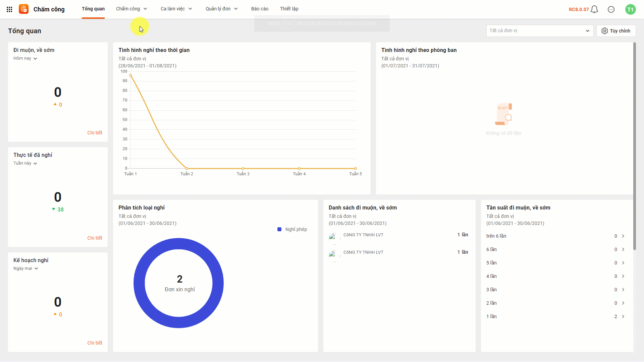Open the arrow beside 'trên 6 lần'
Viewport: 644px width, 362px height.
(623, 236)
